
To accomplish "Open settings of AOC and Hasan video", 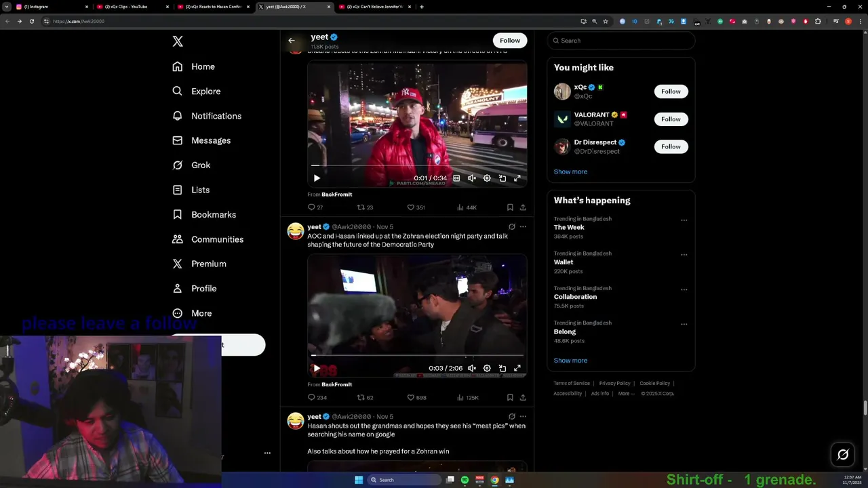I will 487,368.
